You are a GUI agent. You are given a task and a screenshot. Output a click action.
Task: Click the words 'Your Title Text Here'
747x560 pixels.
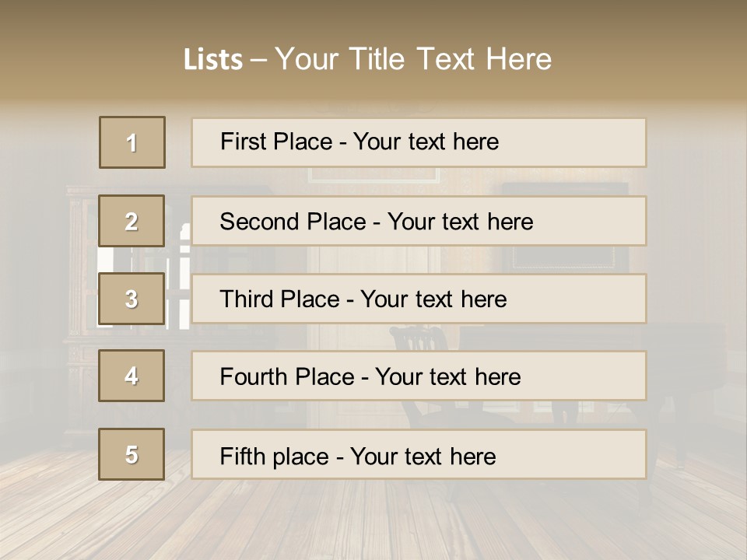point(413,59)
